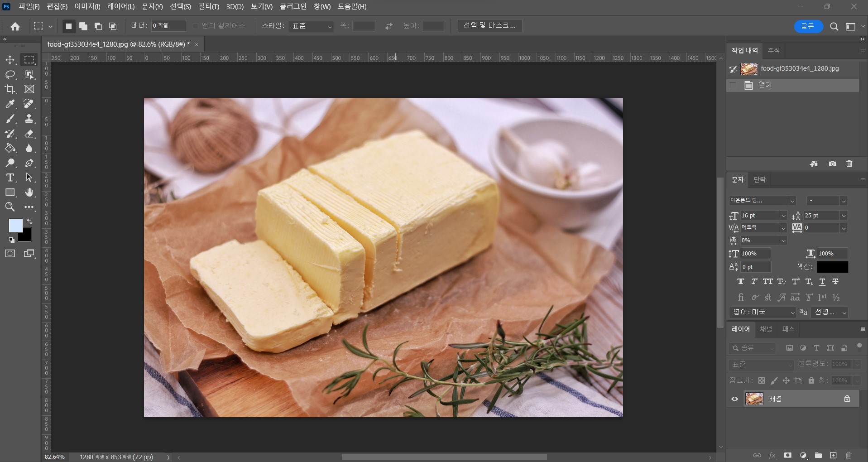Enable Intersect with selection mode
The width and height of the screenshot is (868, 462).
click(113, 26)
